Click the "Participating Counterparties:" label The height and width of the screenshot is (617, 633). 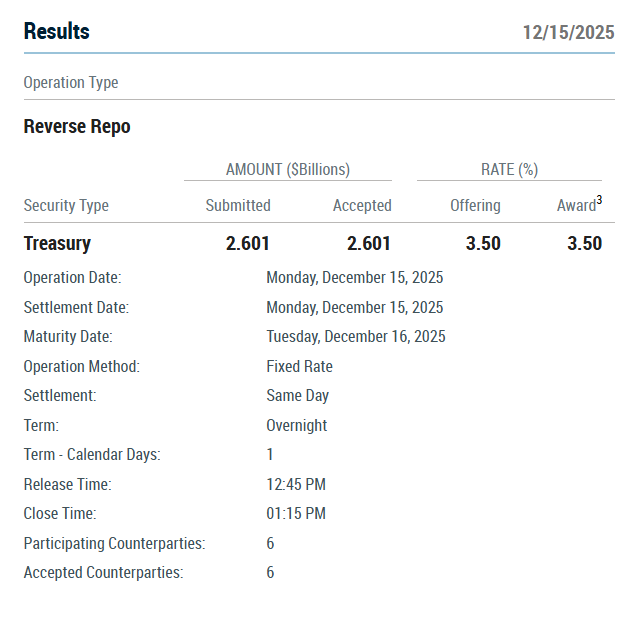pos(115,544)
